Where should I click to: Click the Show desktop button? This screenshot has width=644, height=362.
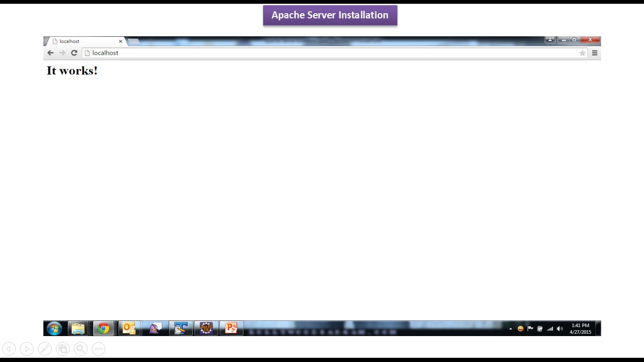(598, 328)
